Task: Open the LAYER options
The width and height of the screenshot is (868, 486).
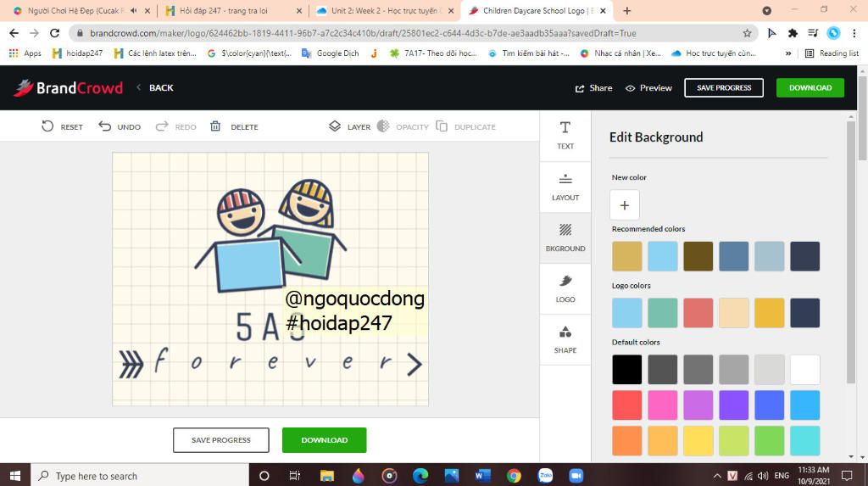Action: [x=349, y=126]
